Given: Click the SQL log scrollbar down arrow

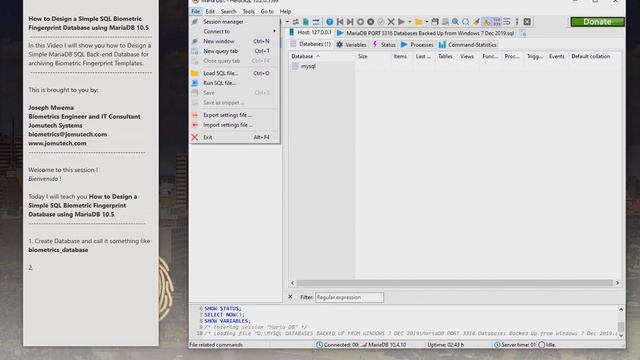Looking at the screenshot, I should click(x=621, y=336).
